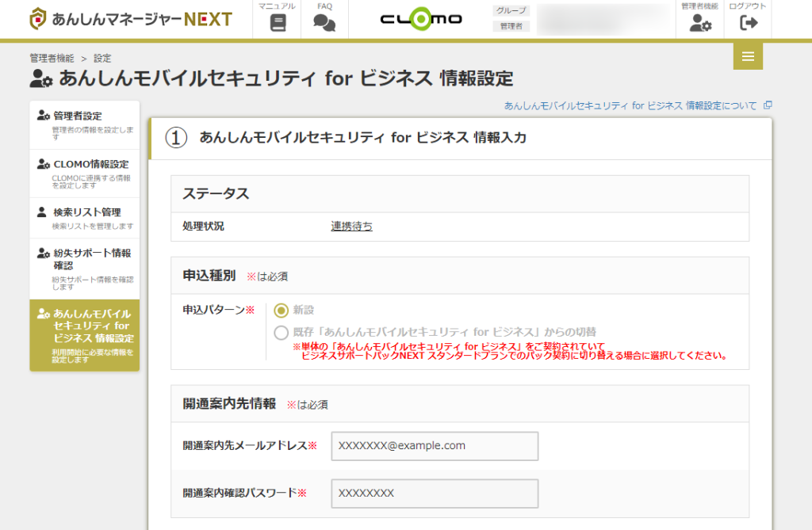812x530 pixels.
Task: Open あんしんモバイルセキュリティ for ビジネス 情報設定について link
Action: click(x=630, y=105)
